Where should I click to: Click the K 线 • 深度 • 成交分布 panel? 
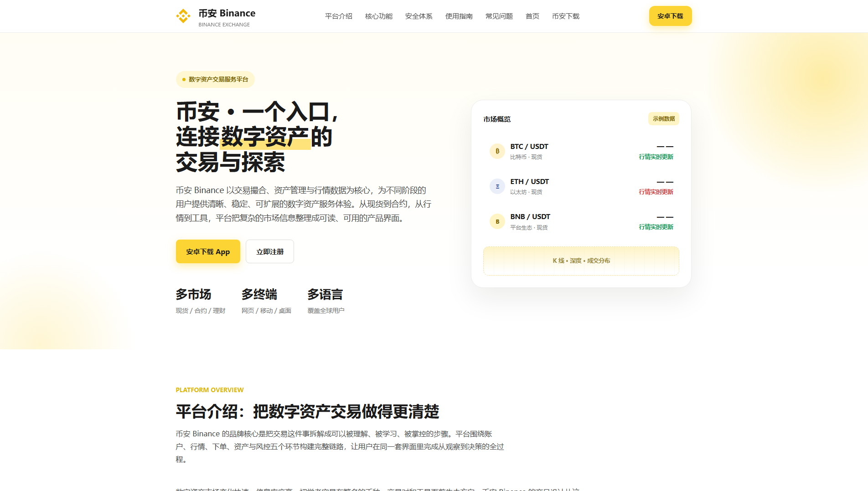pos(581,261)
